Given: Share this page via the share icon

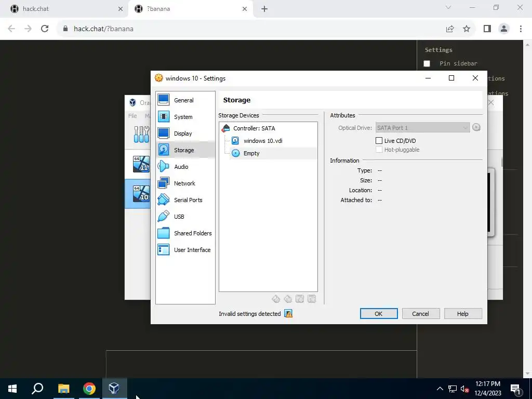Looking at the screenshot, I should [450, 29].
